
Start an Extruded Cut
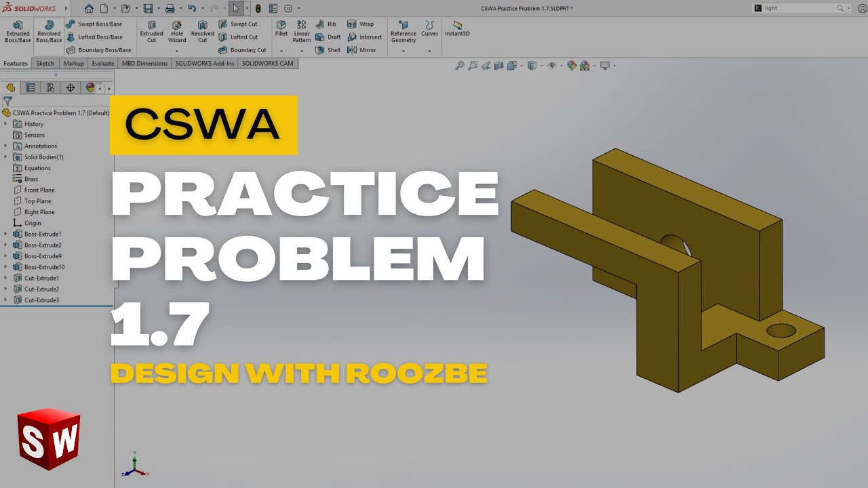click(151, 32)
